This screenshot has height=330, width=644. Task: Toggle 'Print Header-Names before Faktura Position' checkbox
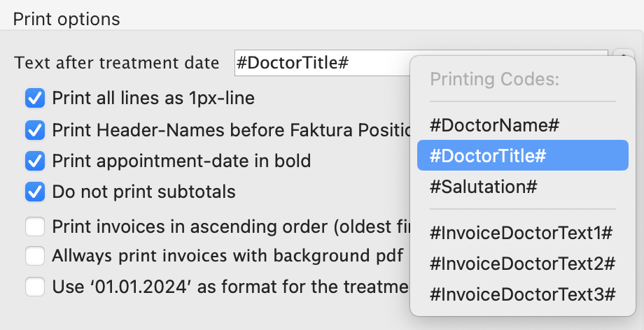[34, 130]
